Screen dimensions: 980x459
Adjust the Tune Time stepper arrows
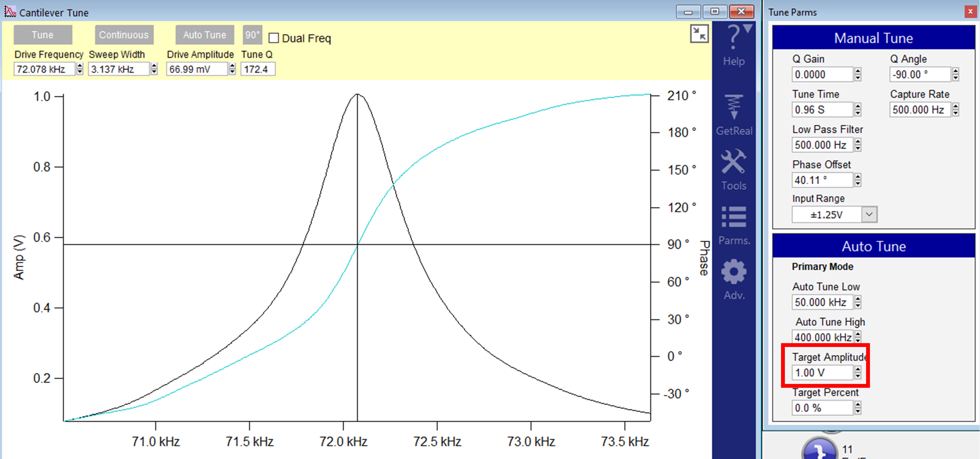pos(858,110)
